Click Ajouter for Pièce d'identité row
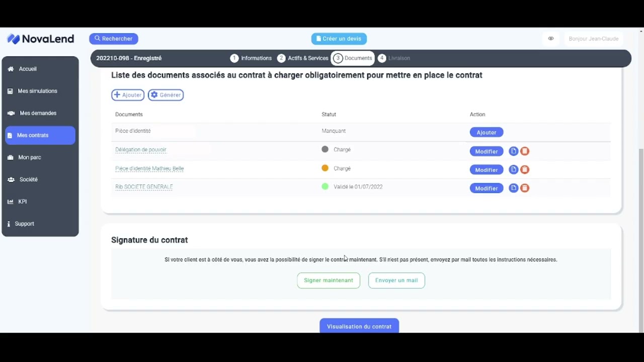The width and height of the screenshot is (644, 362). pos(487,132)
